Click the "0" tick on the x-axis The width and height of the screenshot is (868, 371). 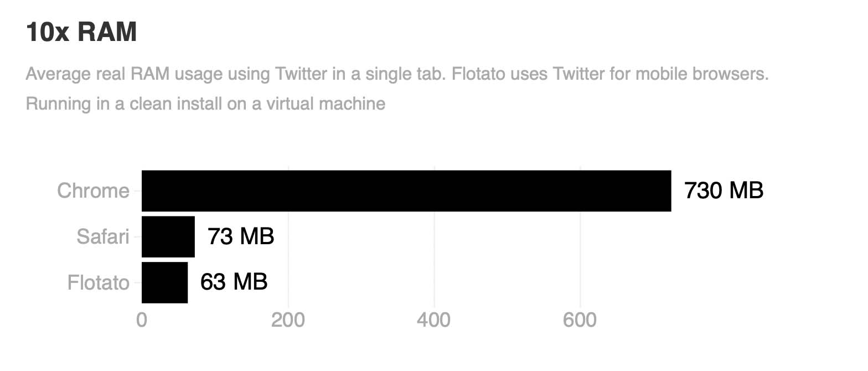142,321
